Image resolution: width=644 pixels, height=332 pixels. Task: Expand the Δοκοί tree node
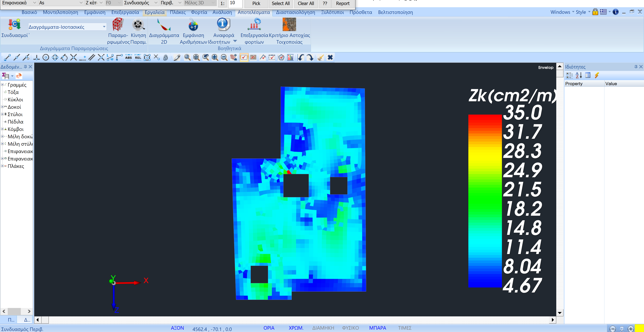point(2,107)
